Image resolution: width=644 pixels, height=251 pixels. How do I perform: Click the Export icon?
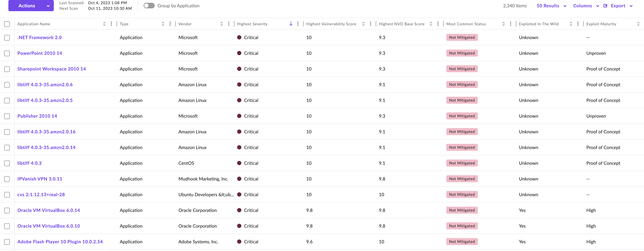tap(605, 6)
